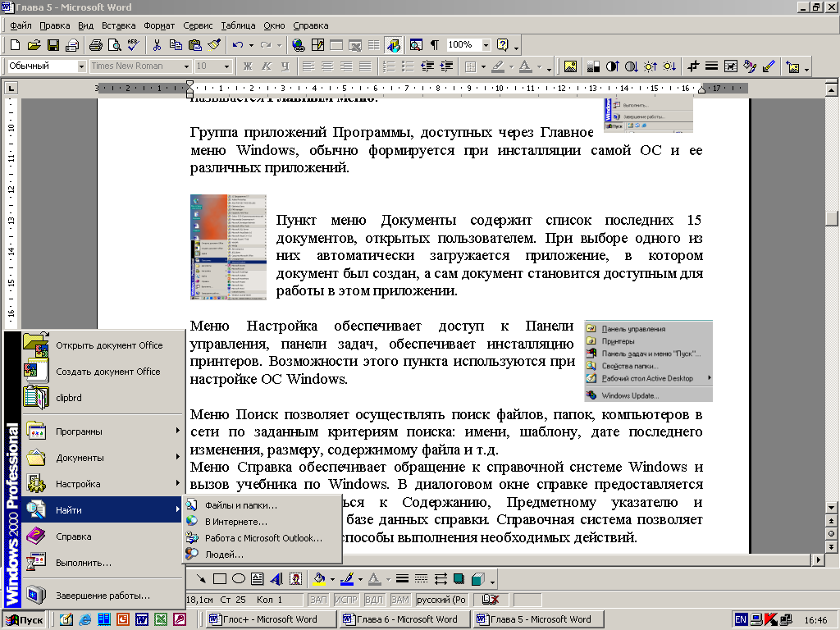Increase paragraph indent

point(446,66)
